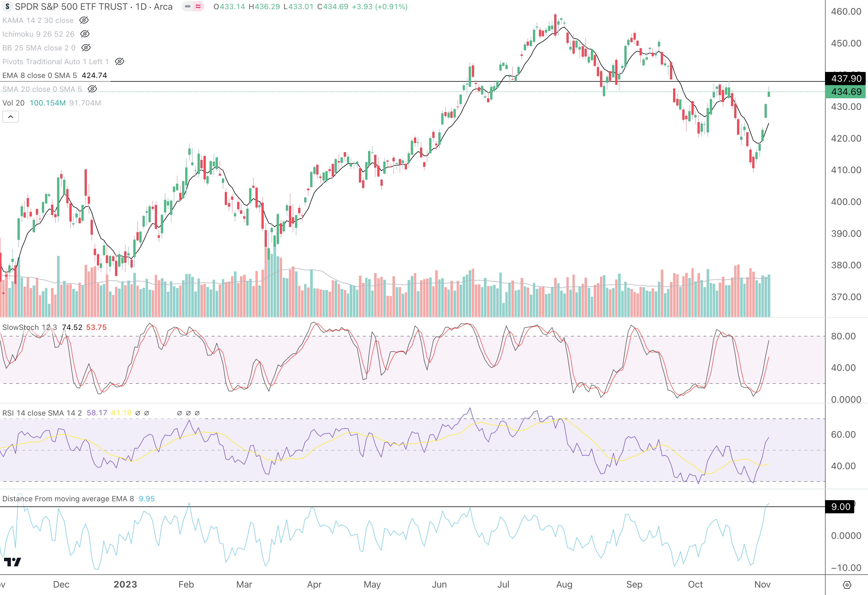
Task: Toggle the Pivots Traditional eye icon
Action: [x=120, y=62]
